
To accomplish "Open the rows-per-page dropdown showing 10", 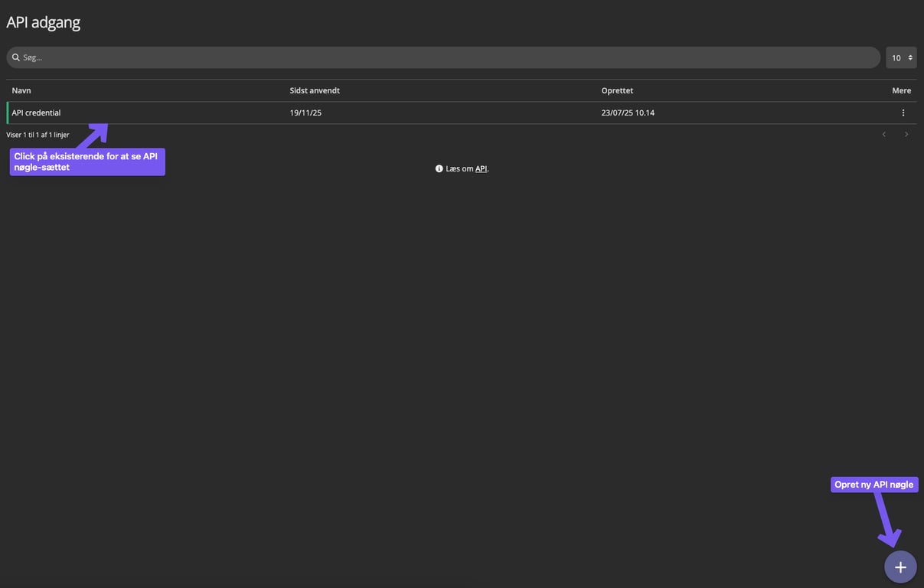I will tap(901, 57).
